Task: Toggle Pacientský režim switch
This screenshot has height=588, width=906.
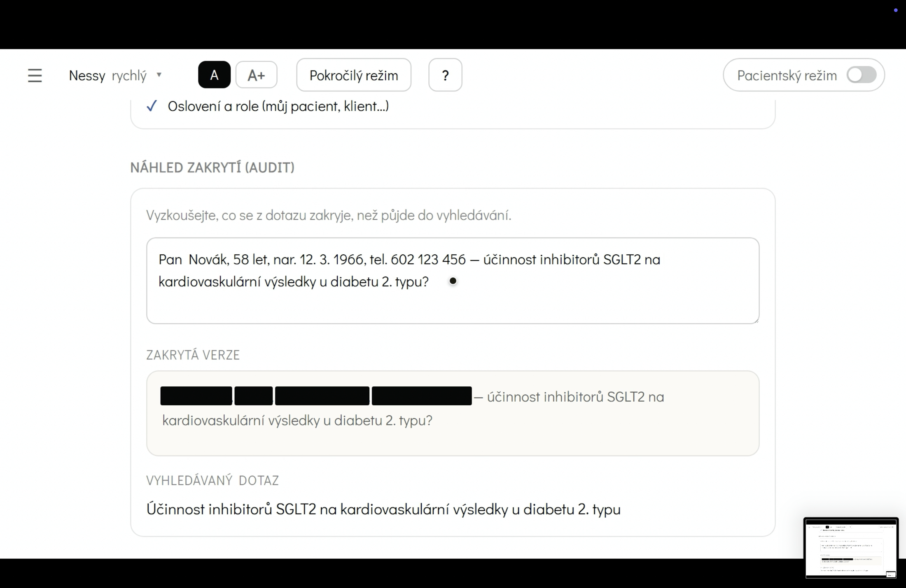Action: 862,75
